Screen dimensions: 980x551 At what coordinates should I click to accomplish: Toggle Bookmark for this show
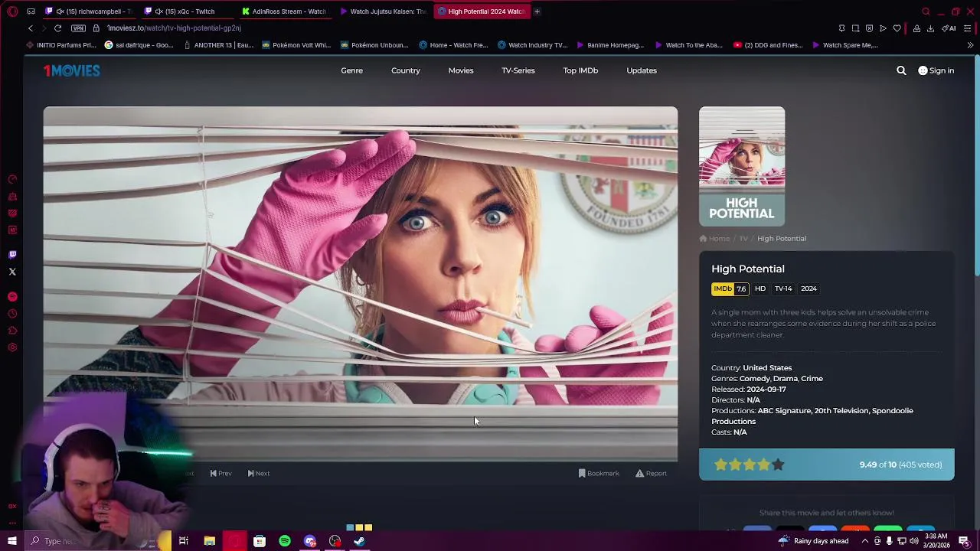click(x=599, y=473)
